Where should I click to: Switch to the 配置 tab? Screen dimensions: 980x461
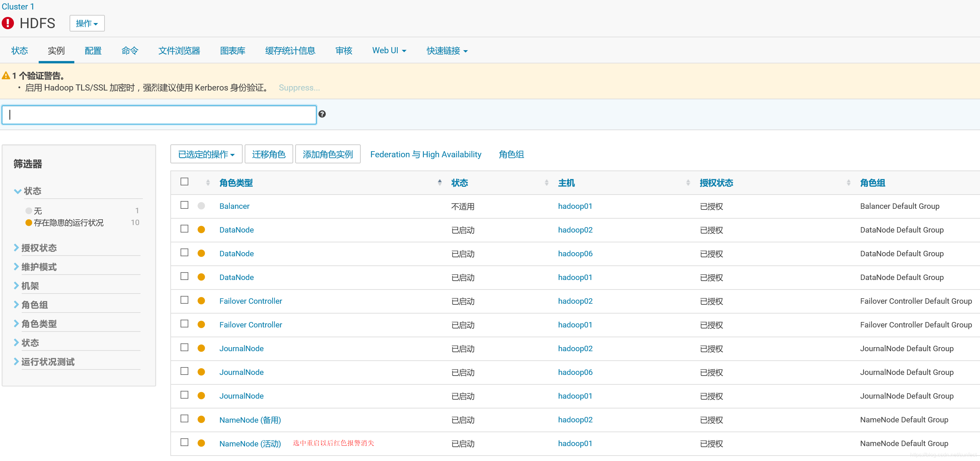point(93,51)
